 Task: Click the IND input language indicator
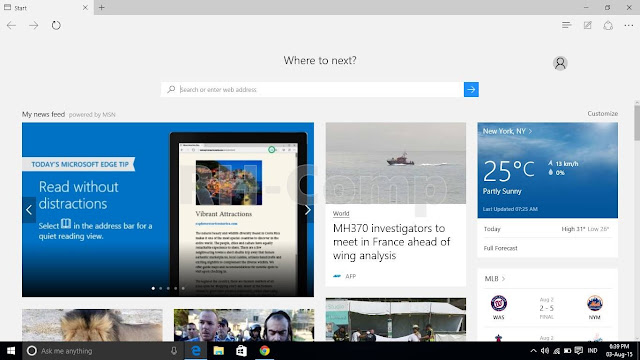click(x=592, y=351)
